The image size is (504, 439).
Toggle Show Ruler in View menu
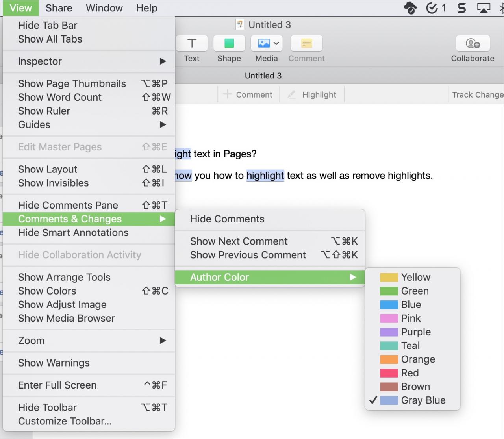44,111
